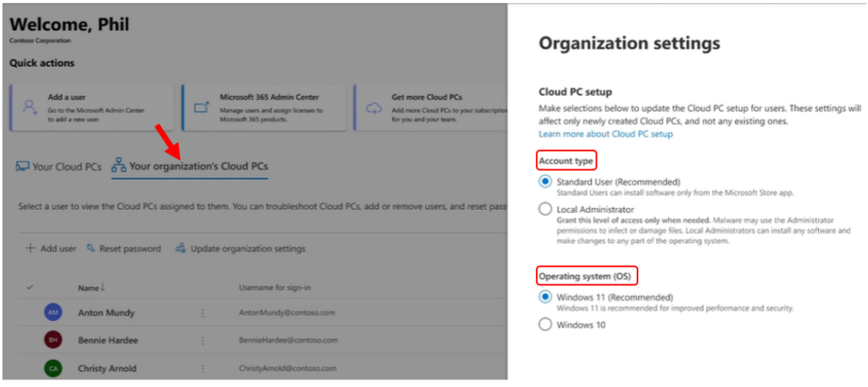
Task: Open the three-dot menu for Anton Mundy
Action: pos(203,313)
